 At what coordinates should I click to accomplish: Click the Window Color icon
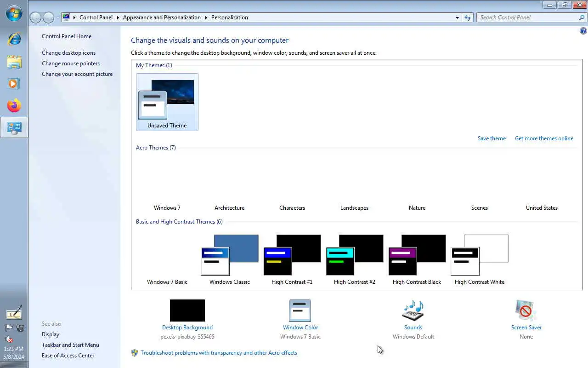point(300,310)
